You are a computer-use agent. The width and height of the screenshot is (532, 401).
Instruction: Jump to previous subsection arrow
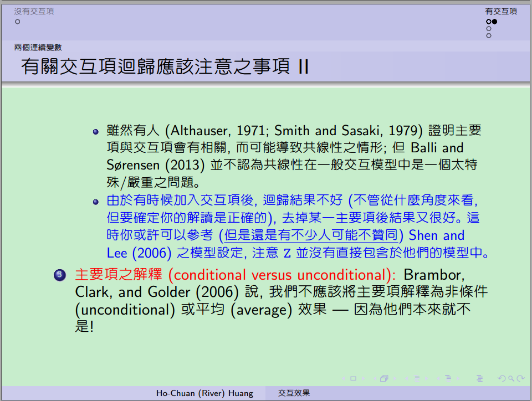[406, 378]
